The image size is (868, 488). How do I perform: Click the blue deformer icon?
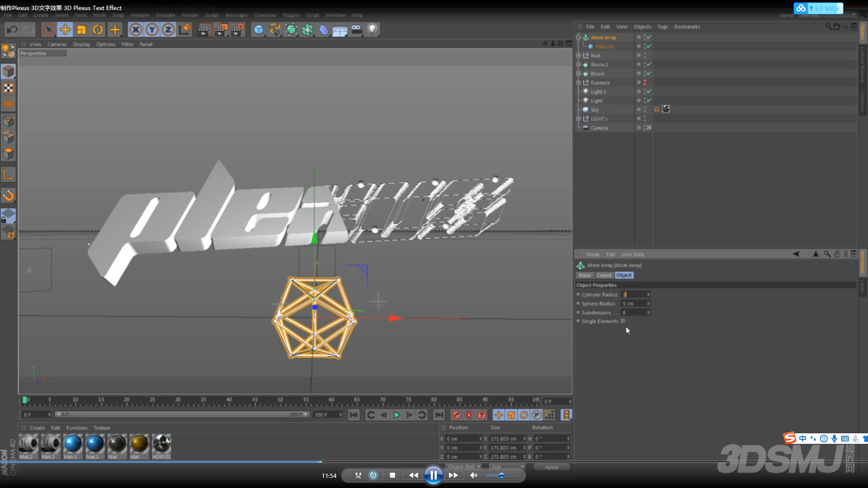[324, 30]
